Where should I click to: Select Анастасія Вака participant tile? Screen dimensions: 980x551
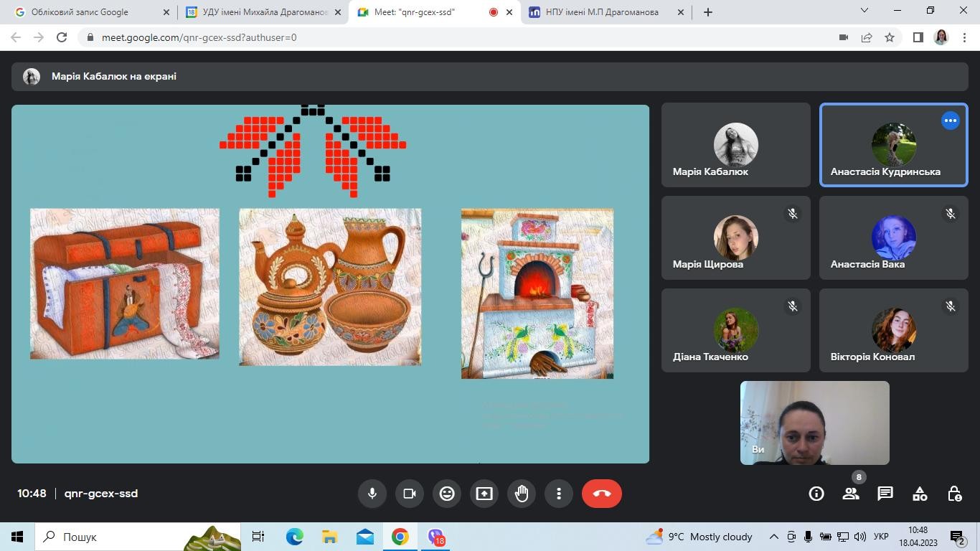tap(894, 237)
